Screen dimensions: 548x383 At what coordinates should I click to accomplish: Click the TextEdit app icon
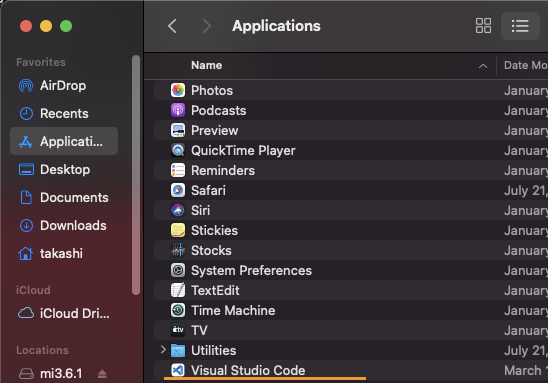pos(178,290)
